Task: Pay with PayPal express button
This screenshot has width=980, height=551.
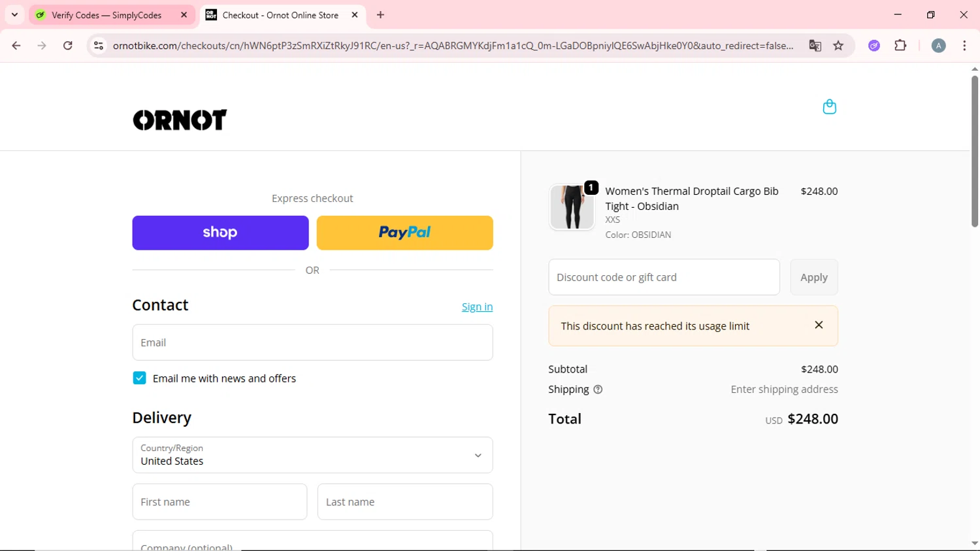Action: (x=404, y=233)
